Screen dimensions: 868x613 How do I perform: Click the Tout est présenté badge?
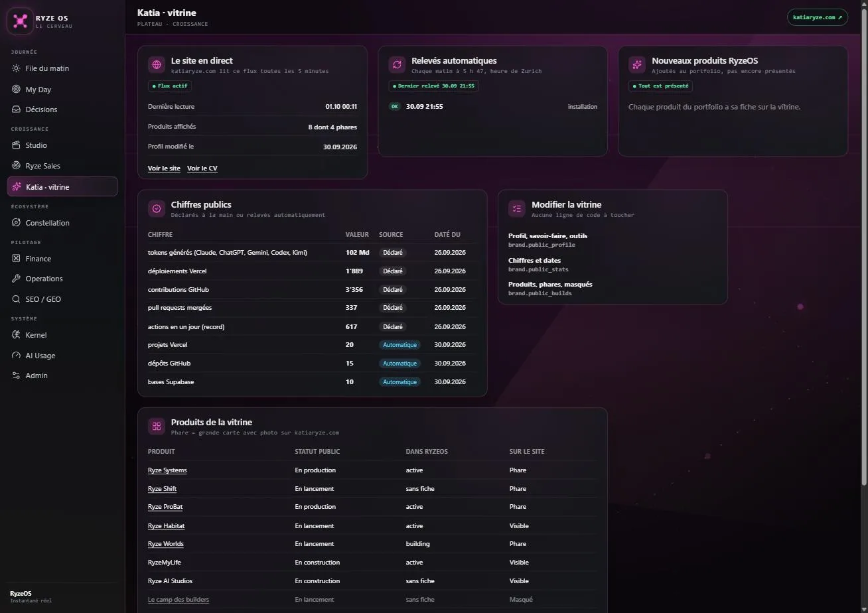(660, 86)
